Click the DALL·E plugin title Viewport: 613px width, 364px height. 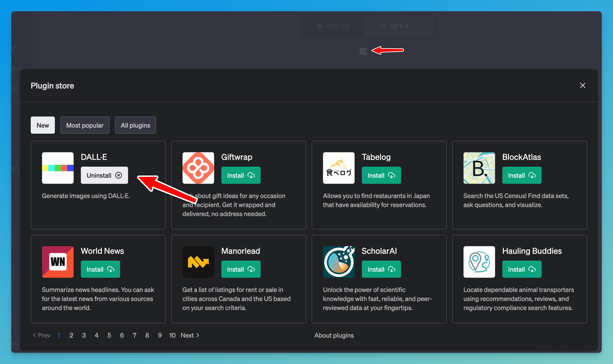click(x=94, y=157)
